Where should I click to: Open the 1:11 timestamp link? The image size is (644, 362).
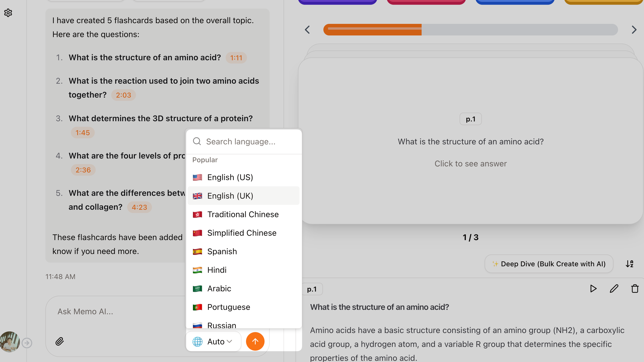point(236,58)
